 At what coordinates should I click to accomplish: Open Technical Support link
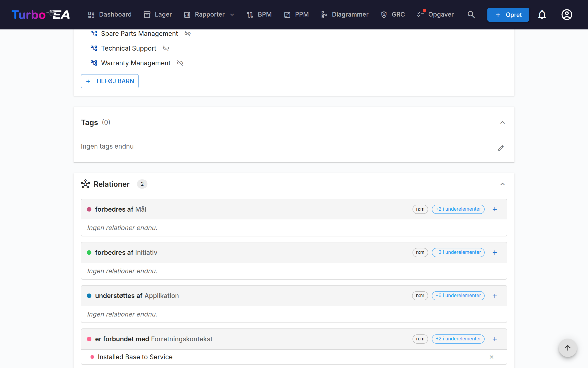click(129, 49)
